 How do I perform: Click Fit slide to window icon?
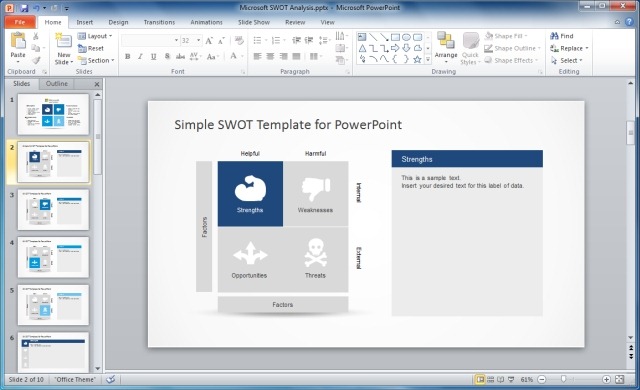pos(620,379)
